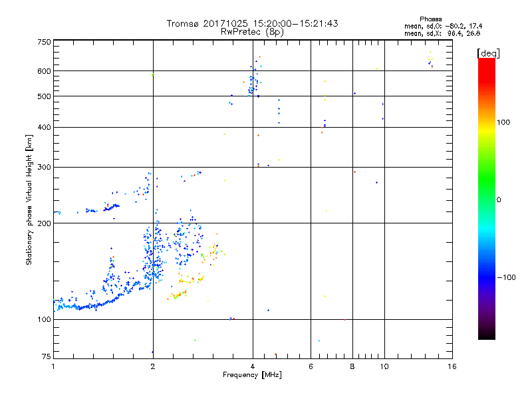Click the '500' y-axis tick label
The width and height of the screenshot is (532, 399).
pos(44,96)
